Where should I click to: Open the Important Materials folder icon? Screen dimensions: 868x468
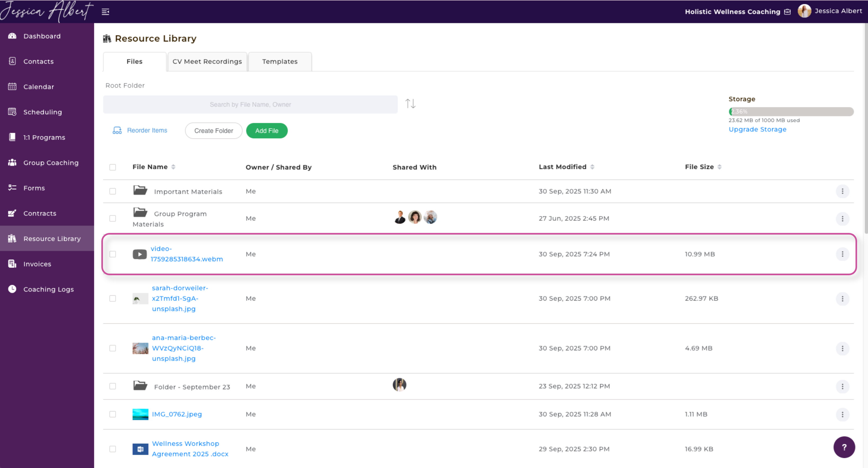pyautogui.click(x=140, y=191)
